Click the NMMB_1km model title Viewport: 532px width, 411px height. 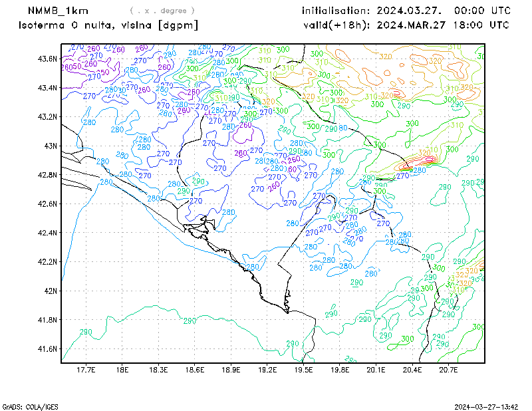coord(58,11)
